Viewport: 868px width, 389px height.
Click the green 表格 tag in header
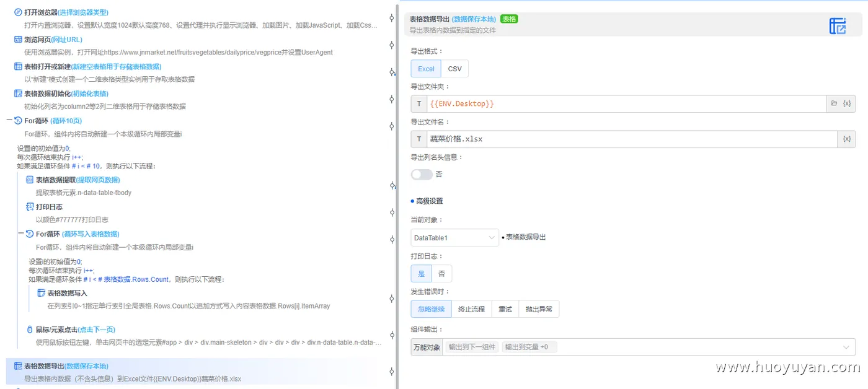pos(509,19)
